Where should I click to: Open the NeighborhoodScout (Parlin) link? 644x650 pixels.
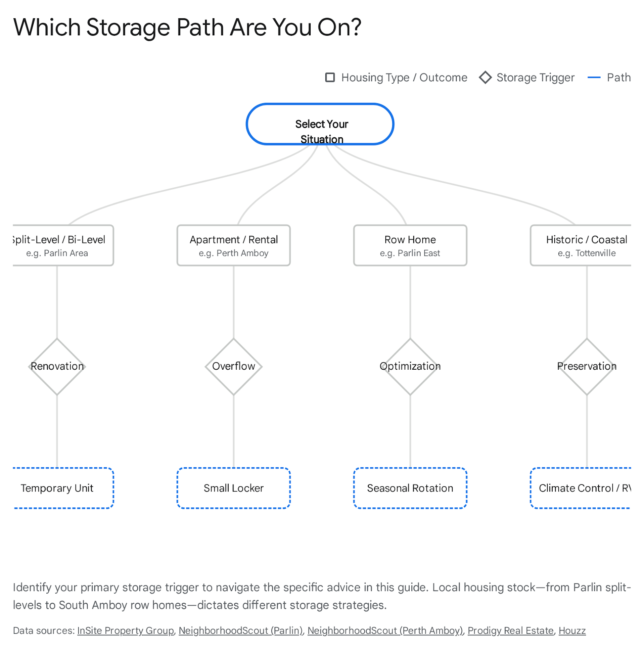(241, 630)
